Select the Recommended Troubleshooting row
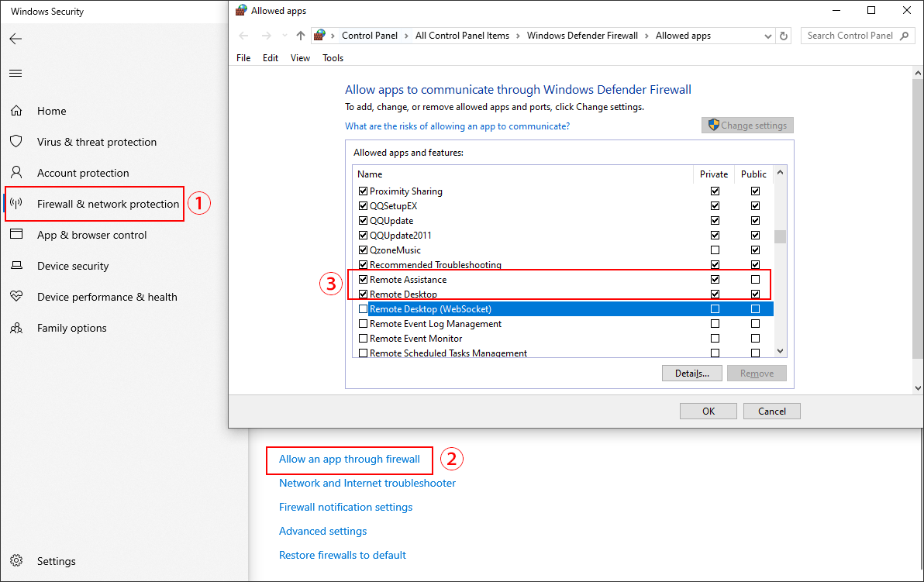Viewport: 924px width, 582px height. pyautogui.click(x=563, y=264)
